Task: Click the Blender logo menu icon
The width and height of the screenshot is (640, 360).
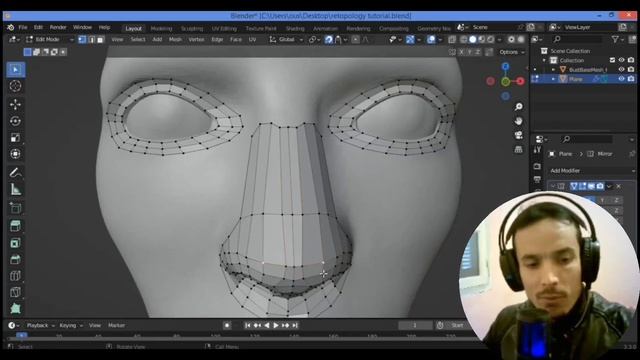Action: pos(11,27)
